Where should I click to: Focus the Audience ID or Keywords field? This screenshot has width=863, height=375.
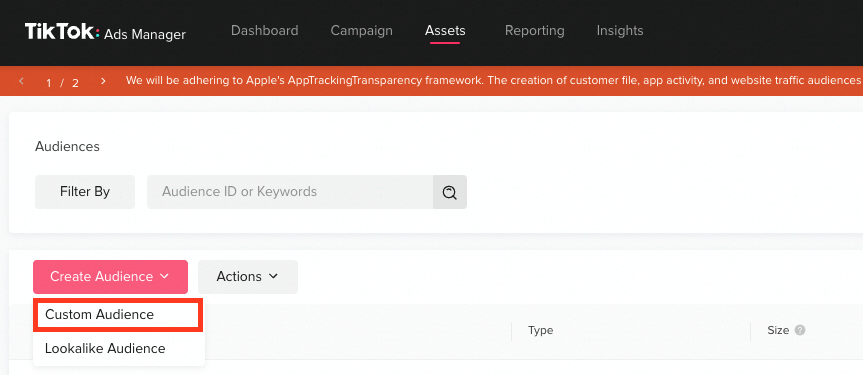(x=290, y=192)
